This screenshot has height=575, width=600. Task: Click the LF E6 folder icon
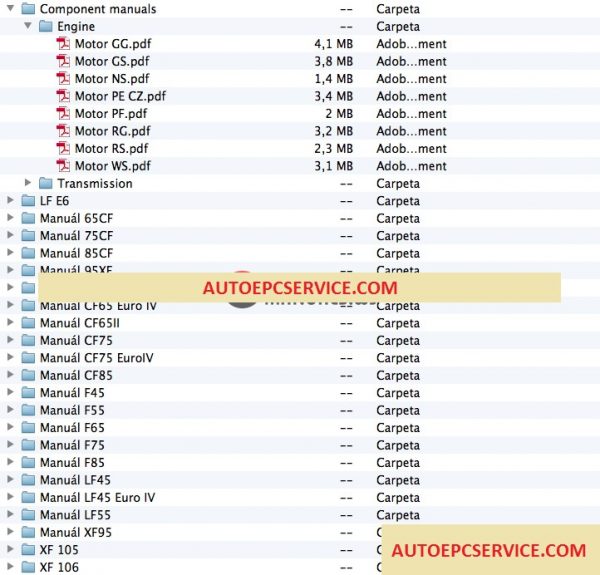(x=28, y=200)
